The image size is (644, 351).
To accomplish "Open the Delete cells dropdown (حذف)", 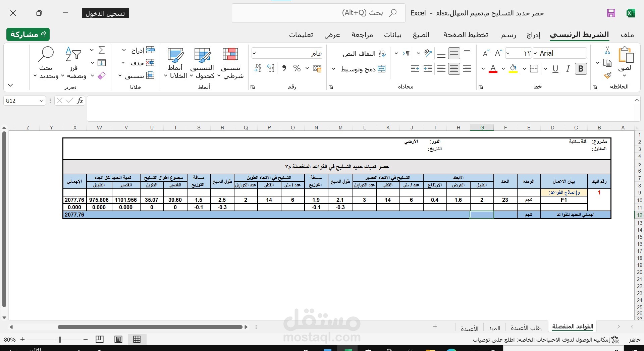I will pos(138,63).
